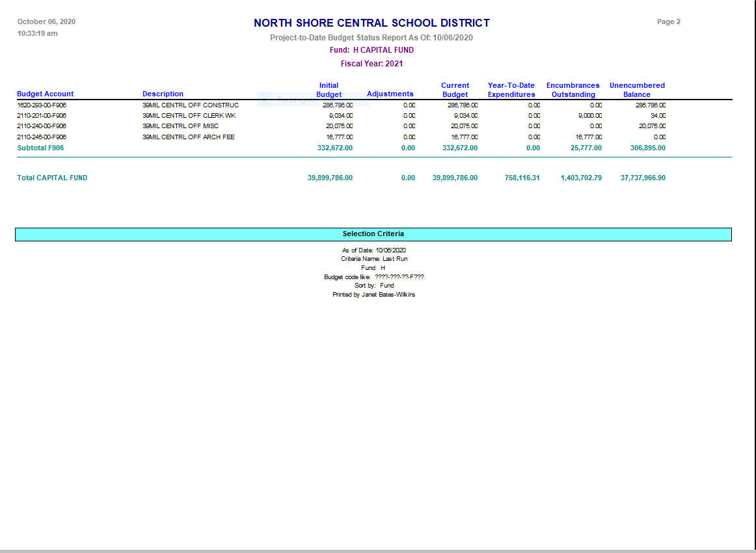Viewport: 756px width, 553px height.
Task: Click the 'Total CAPITAL FUND' row label
Action: click(52, 178)
